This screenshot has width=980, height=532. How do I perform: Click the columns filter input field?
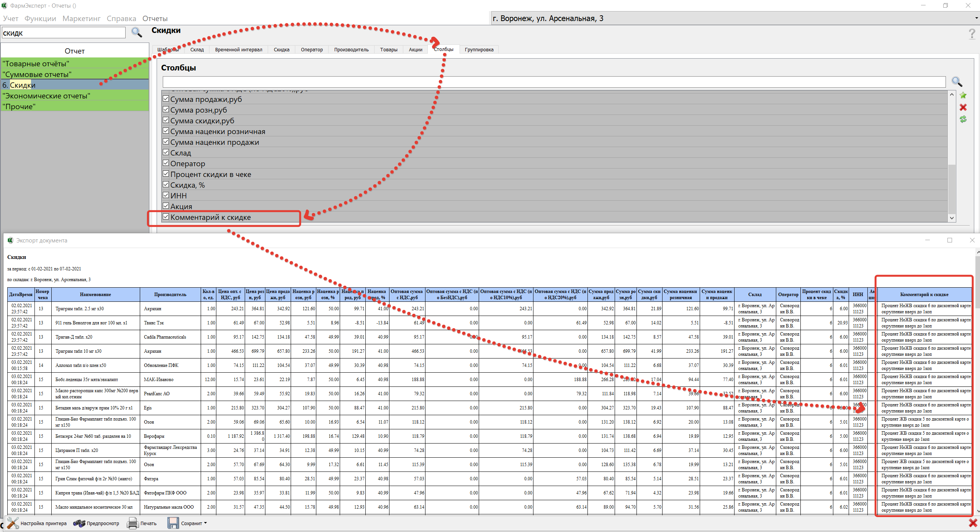[x=553, y=82]
